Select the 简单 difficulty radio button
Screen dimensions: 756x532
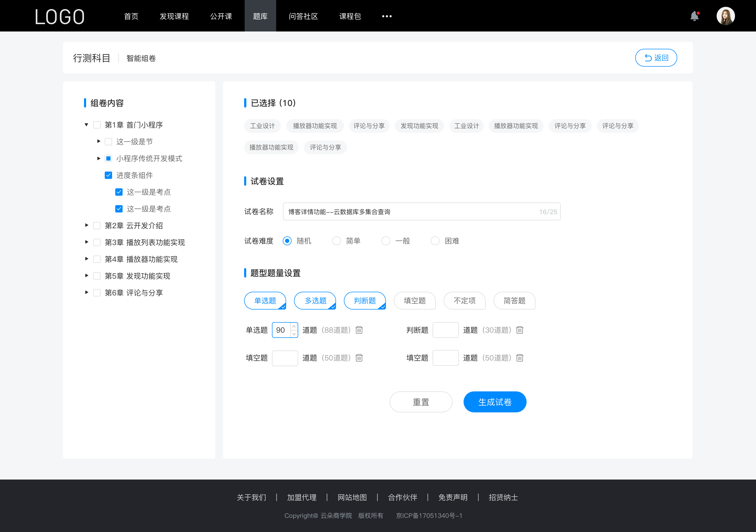(x=336, y=241)
